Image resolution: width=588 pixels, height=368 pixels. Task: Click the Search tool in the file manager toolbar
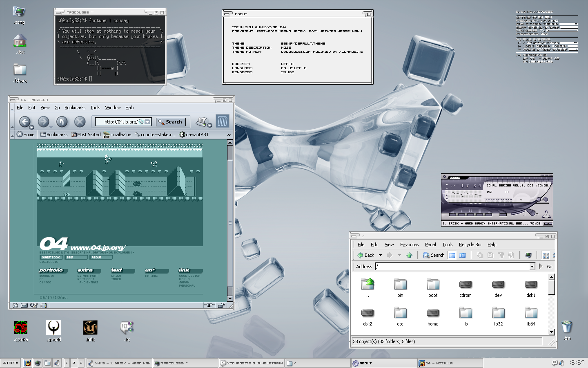click(434, 255)
